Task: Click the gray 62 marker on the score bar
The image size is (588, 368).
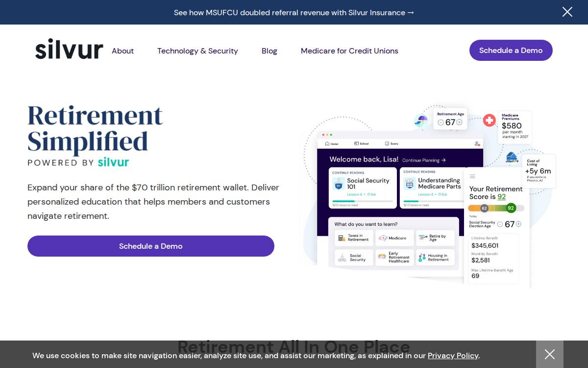Action: click(484, 208)
